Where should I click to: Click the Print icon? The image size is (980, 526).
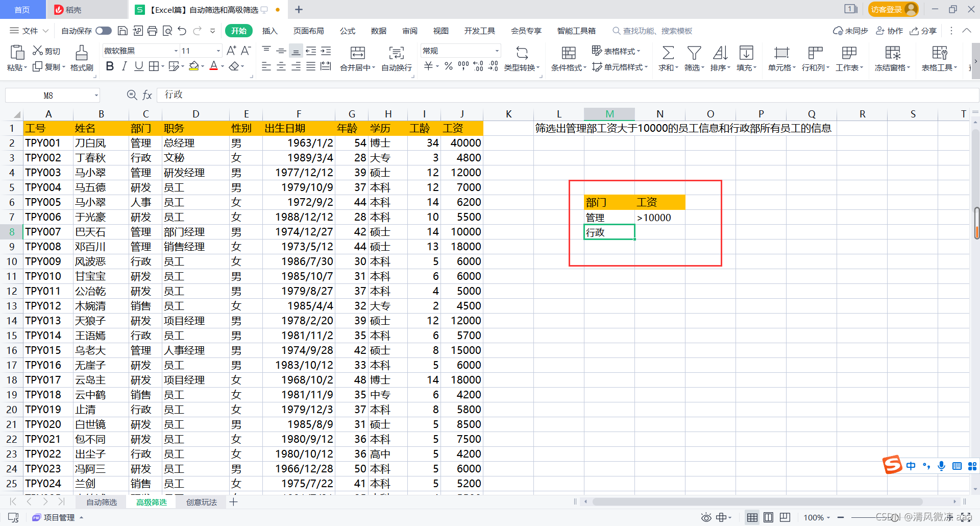(152, 31)
